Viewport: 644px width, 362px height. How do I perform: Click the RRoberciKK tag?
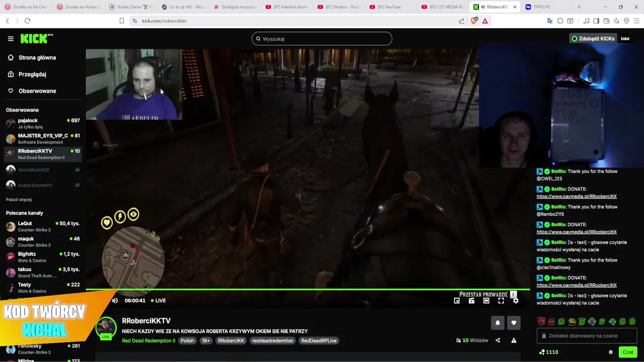point(231,340)
